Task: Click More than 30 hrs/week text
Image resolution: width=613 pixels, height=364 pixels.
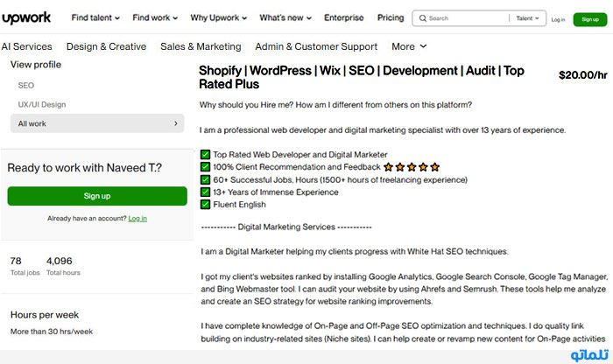Action: pos(52,332)
